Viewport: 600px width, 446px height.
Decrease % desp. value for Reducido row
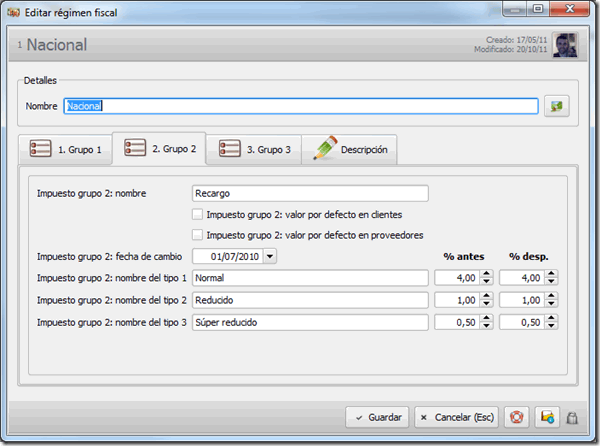pyautogui.click(x=551, y=304)
